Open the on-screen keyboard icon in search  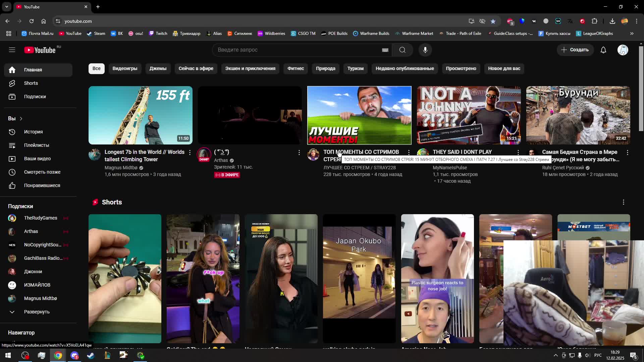click(385, 50)
